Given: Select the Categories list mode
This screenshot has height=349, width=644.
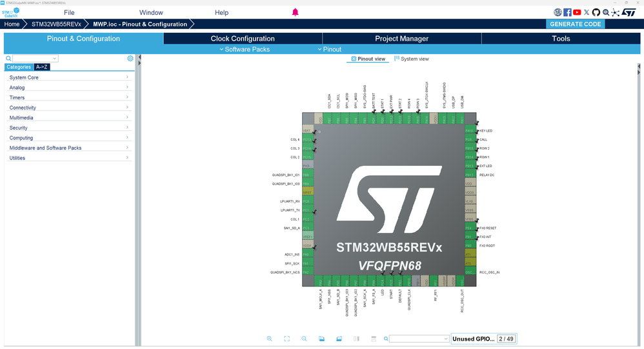Looking at the screenshot, I should pyautogui.click(x=19, y=67).
